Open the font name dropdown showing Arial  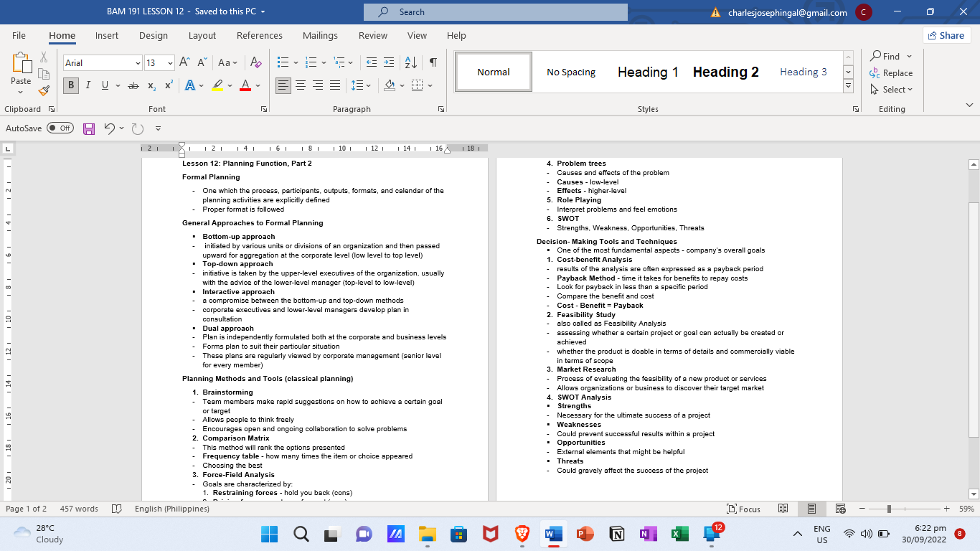138,63
